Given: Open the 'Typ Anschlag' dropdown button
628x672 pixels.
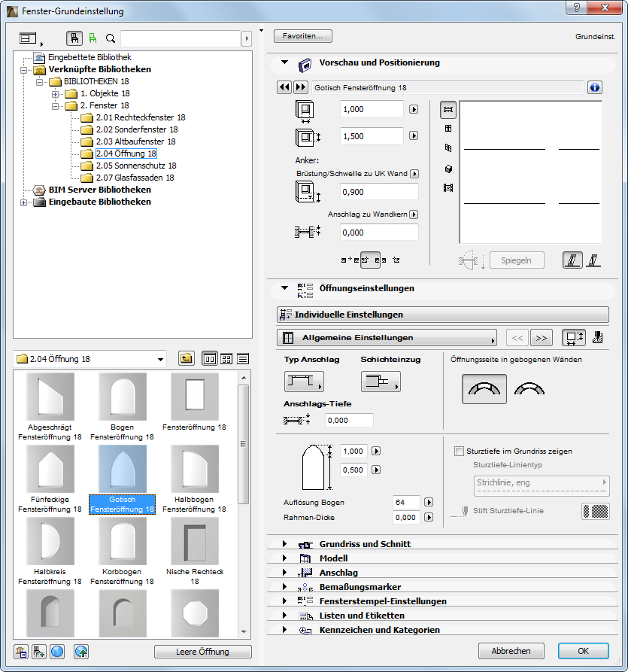Looking at the screenshot, I should 304,381.
